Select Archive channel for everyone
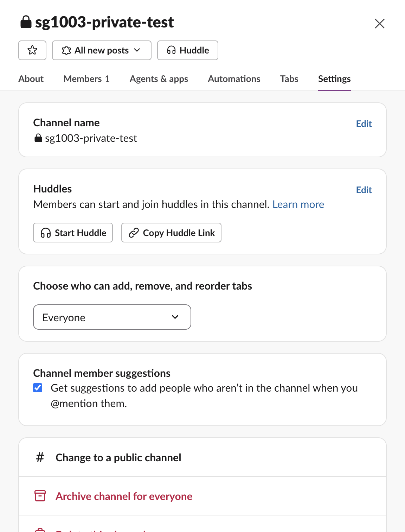Screen dimensions: 405x532 point(202,496)
